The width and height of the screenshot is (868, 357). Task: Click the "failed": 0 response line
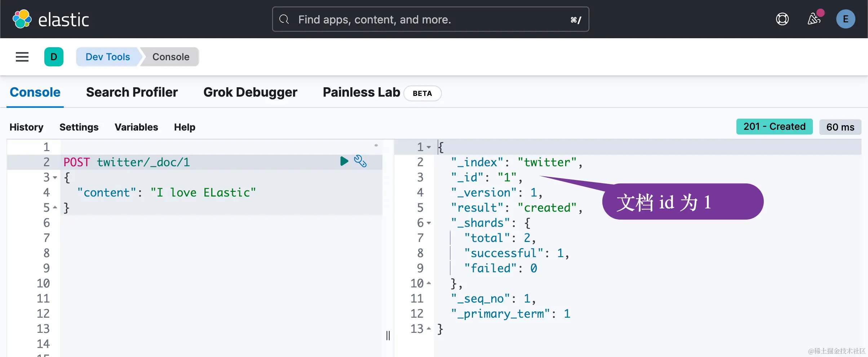pyautogui.click(x=500, y=268)
